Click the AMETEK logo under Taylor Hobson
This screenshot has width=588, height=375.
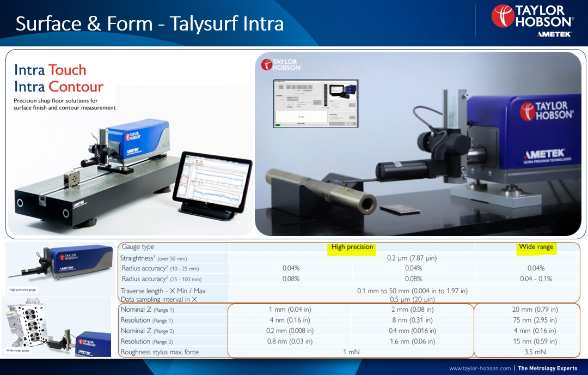554,34
